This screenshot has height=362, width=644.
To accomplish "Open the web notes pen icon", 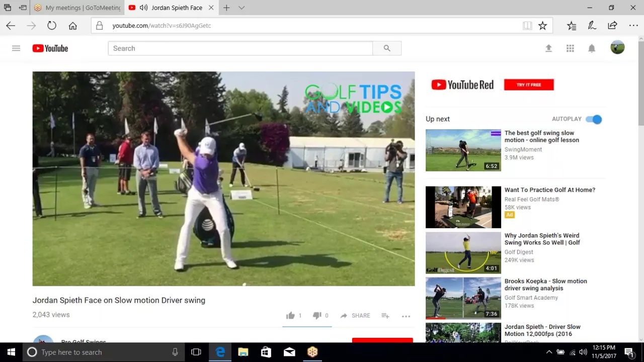I will click(x=592, y=26).
